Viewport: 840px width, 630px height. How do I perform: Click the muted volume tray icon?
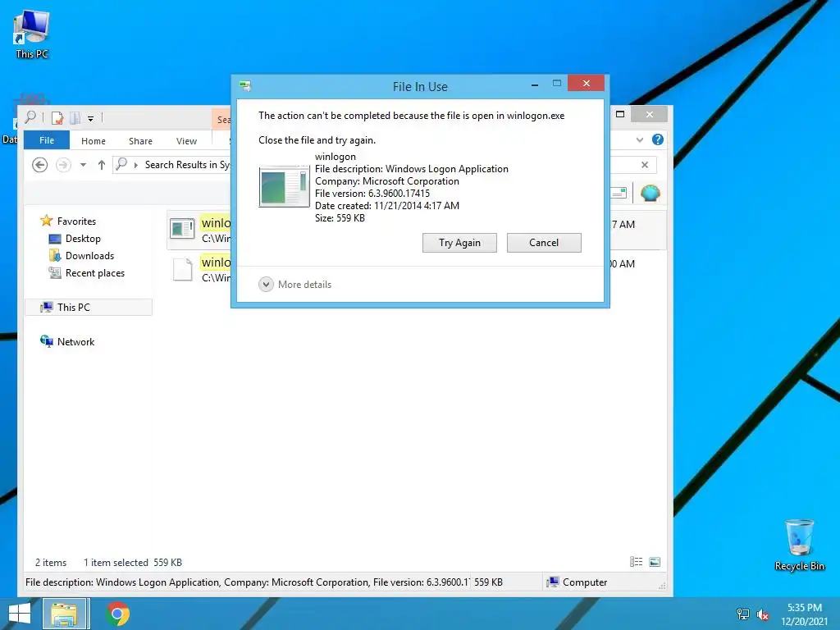pyautogui.click(x=763, y=614)
